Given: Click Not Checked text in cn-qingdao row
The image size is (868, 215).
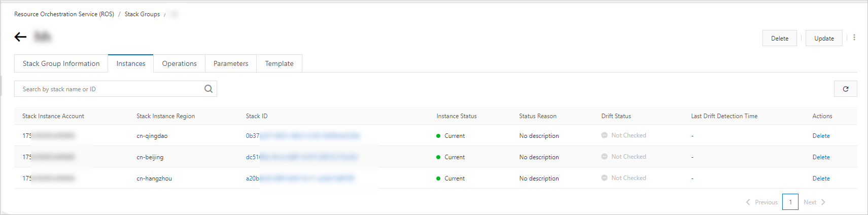Looking at the screenshot, I should coord(629,135).
